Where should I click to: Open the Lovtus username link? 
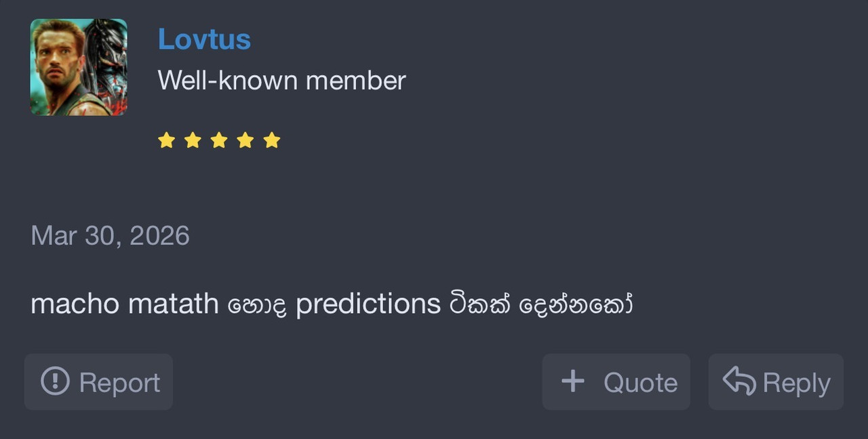click(x=204, y=39)
